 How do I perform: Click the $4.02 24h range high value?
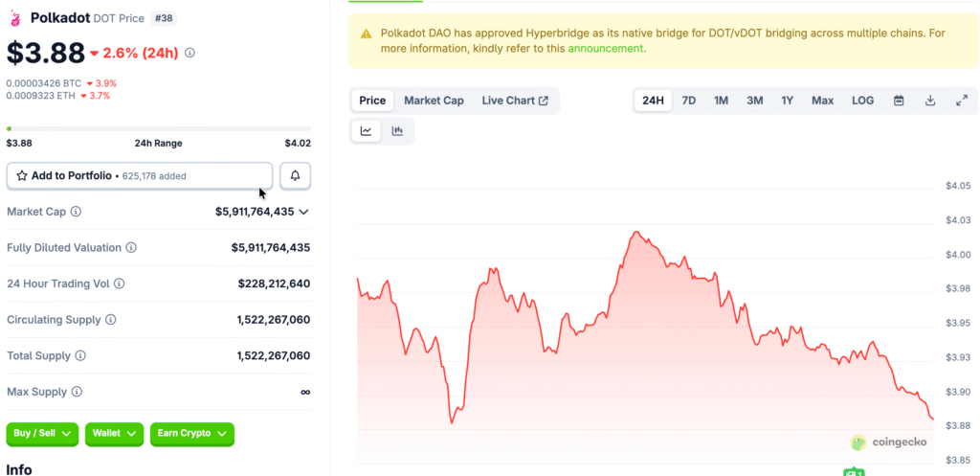(x=298, y=144)
